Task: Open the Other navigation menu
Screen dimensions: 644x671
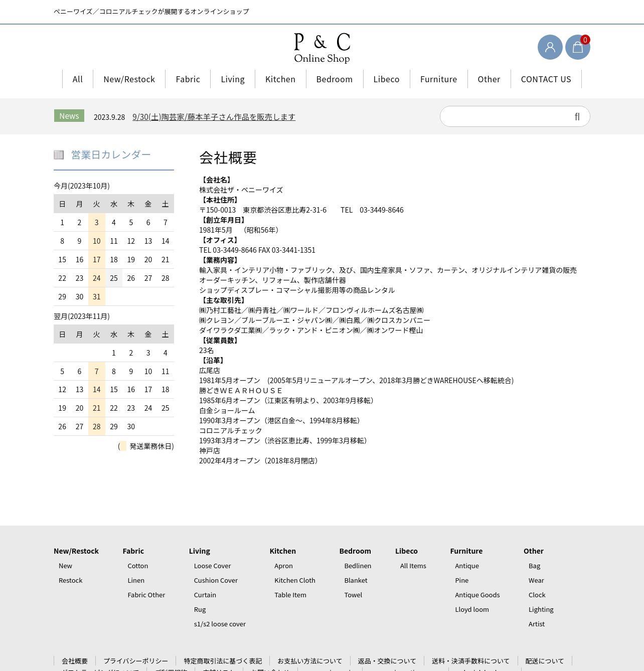Action: 489,79
